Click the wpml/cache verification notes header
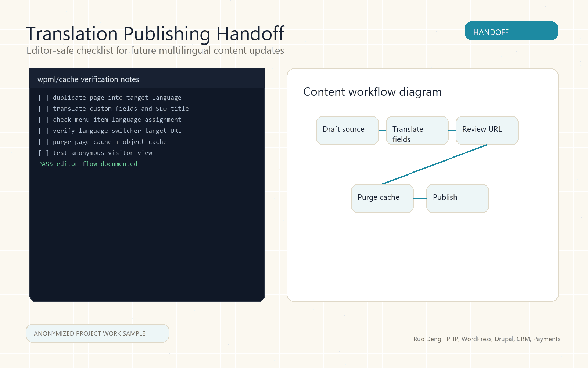588x368 pixels. (147, 78)
